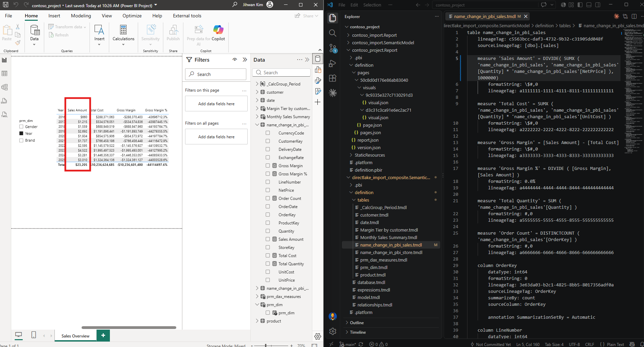
Task: Open the External tools ribbon tab
Action: pyautogui.click(x=187, y=16)
